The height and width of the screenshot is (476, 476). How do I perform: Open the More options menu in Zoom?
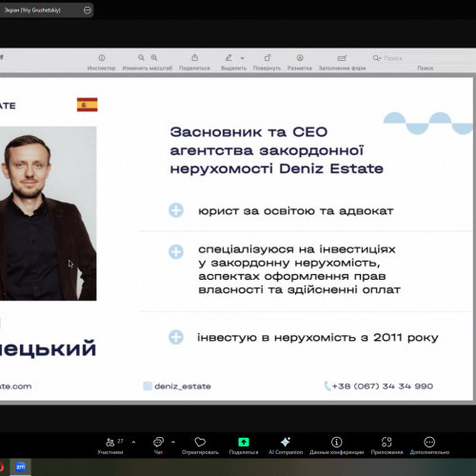[429, 446]
